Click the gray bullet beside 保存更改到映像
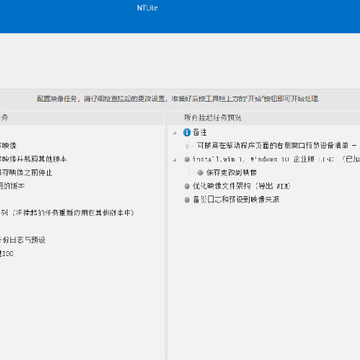Screen dimensions: 360x360 tap(200, 173)
